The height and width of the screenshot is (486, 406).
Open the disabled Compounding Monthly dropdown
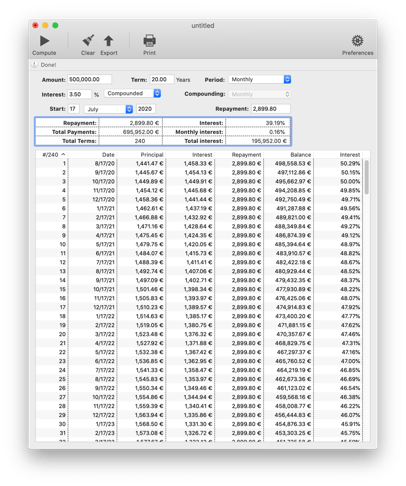point(260,94)
